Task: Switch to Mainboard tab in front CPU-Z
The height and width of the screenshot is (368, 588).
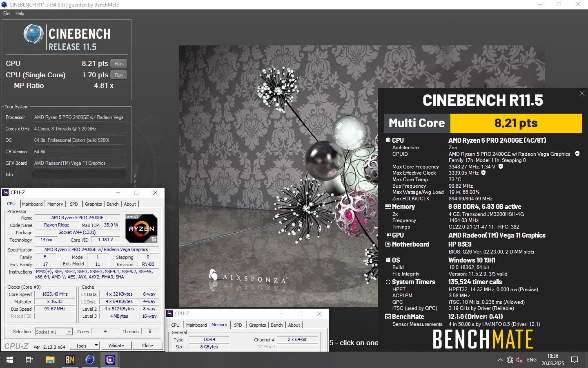Action: point(32,204)
